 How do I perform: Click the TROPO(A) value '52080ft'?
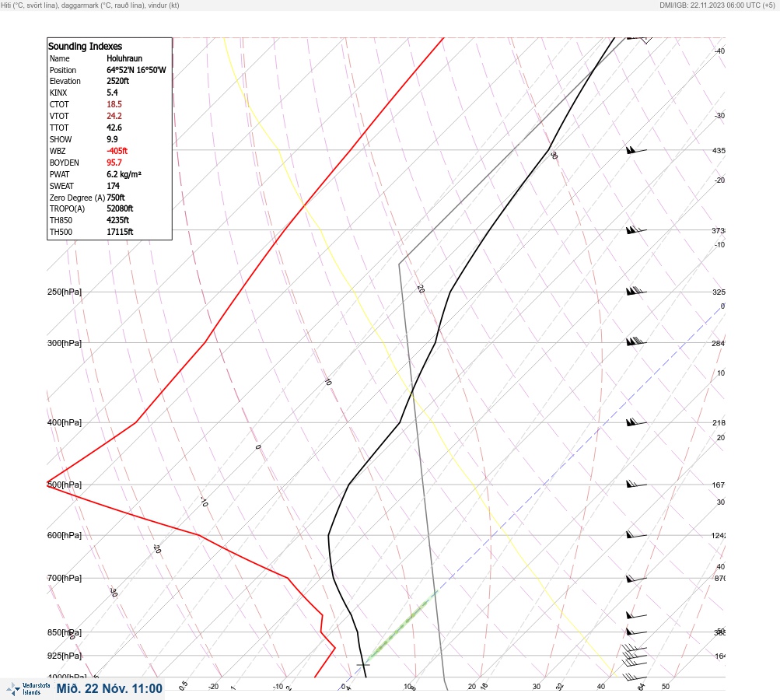coord(120,208)
